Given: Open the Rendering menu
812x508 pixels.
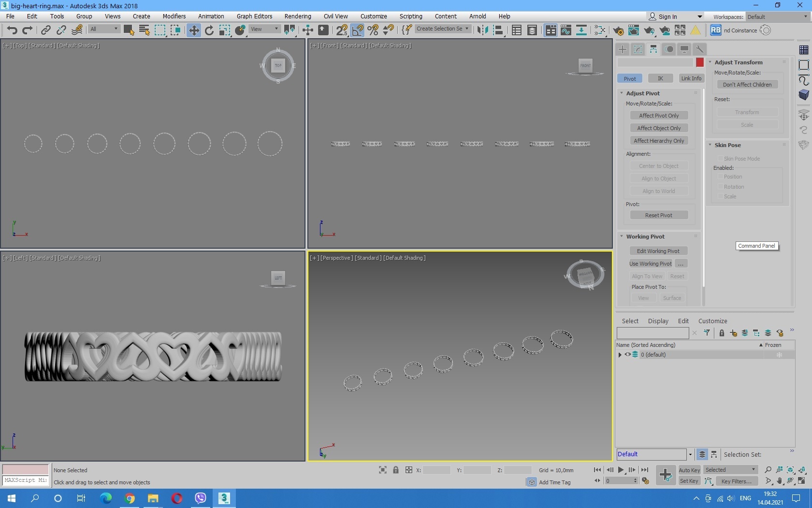Looking at the screenshot, I should (298, 16).
